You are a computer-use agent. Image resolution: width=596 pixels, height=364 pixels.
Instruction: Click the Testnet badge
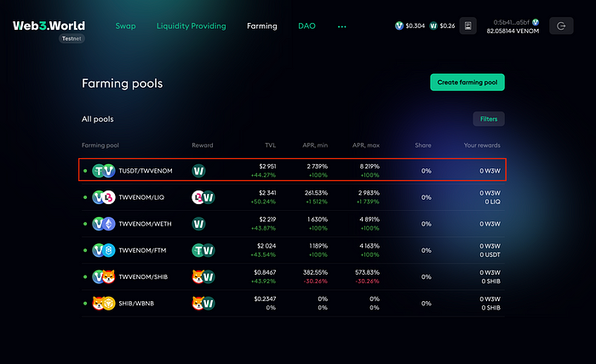72,38
